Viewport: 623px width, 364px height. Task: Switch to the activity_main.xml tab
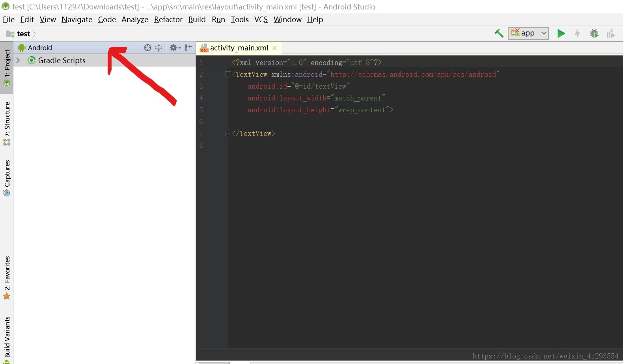(x=239, y=48)
